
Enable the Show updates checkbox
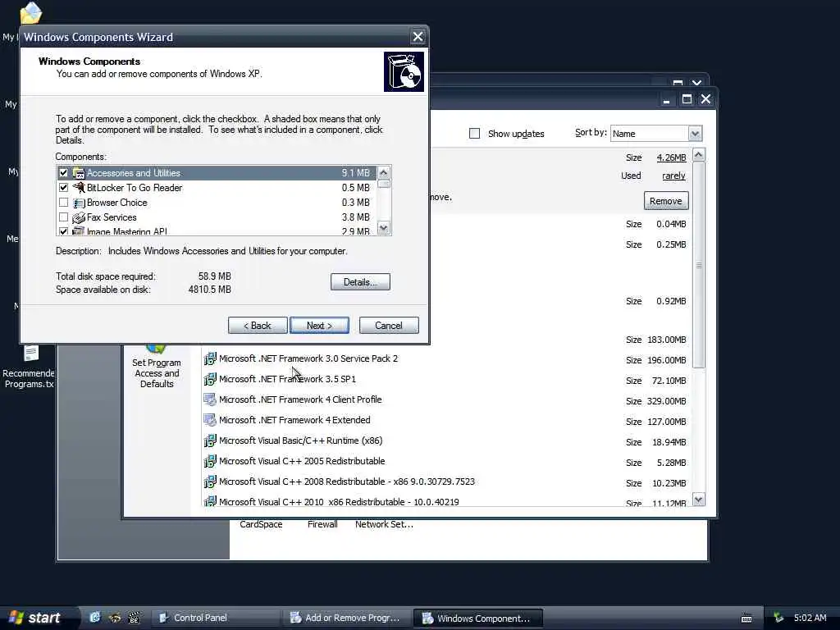[475, 134]
